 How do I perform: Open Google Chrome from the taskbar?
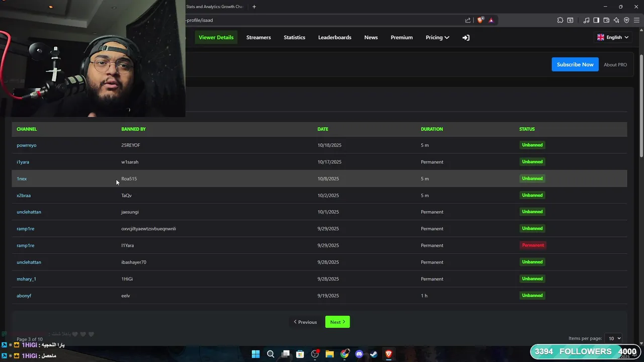(345, 354)
